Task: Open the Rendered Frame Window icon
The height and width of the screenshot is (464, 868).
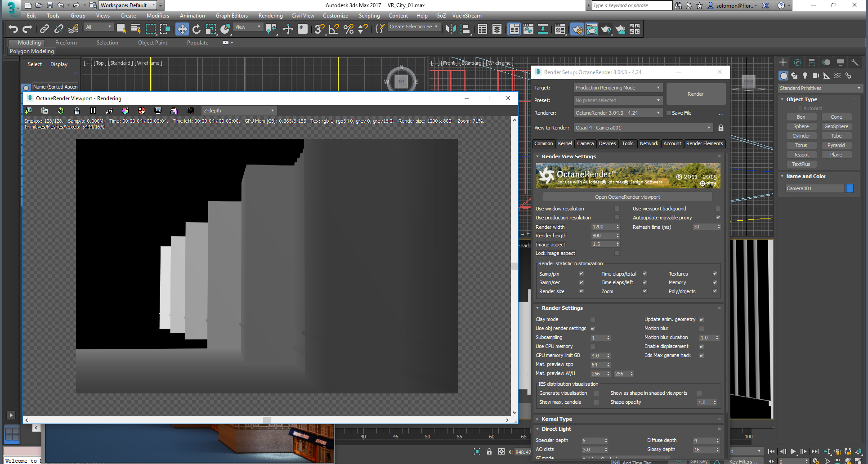Action: coord(591,29)
